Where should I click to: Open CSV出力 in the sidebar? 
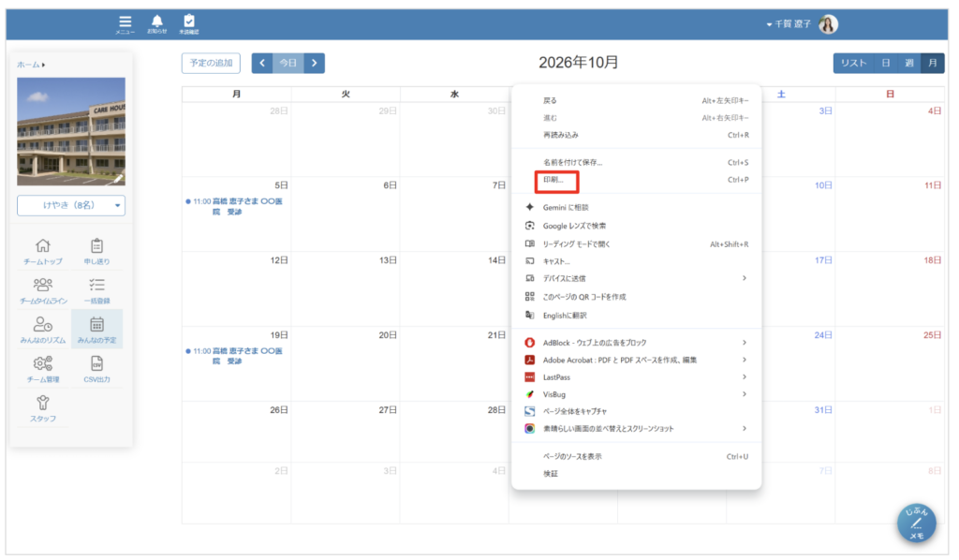(x=96, y=369)
